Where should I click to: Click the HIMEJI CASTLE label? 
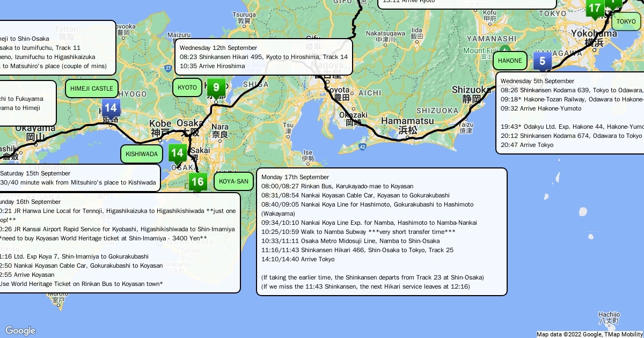92,89
